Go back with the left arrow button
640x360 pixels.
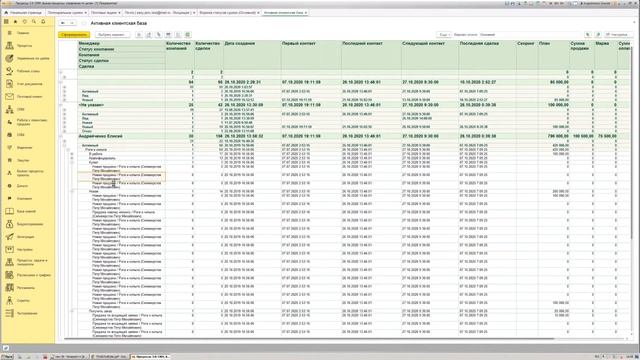click(x=63, y=23)
